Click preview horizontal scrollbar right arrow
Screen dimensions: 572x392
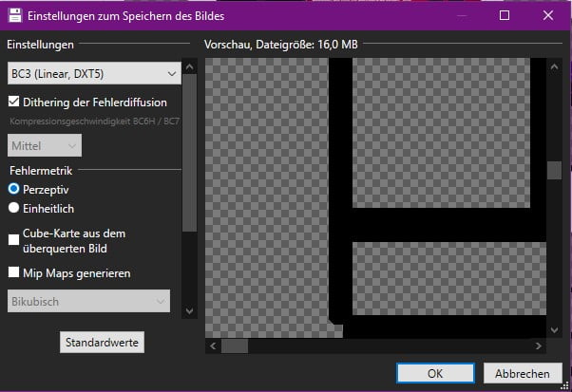pos(540,346)
